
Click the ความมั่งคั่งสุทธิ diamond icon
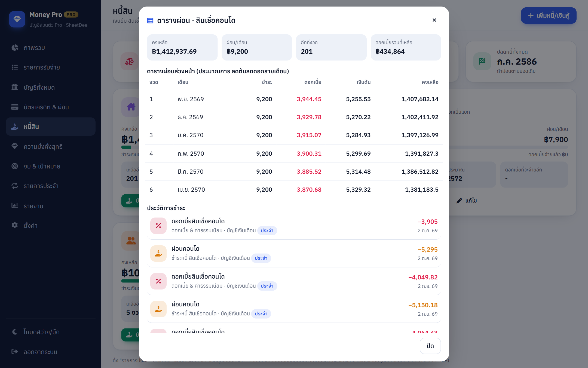coord(15,146)
